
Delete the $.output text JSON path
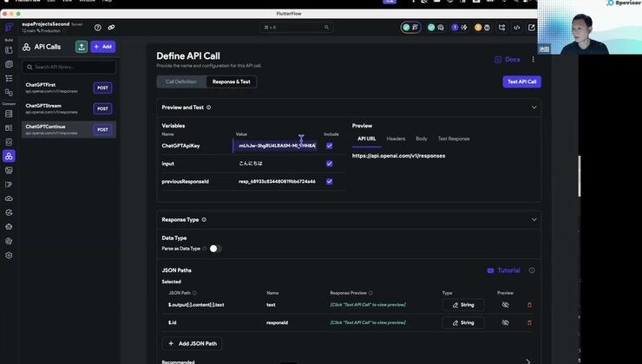(x=529, y=305)
